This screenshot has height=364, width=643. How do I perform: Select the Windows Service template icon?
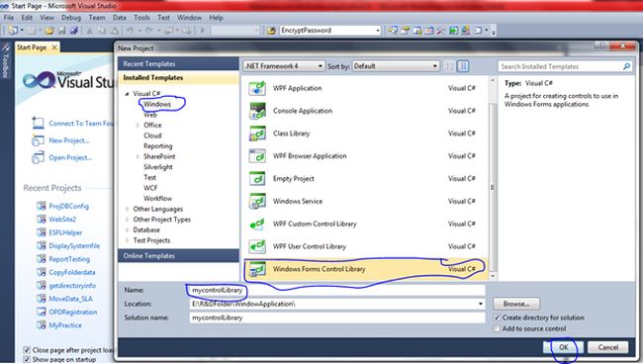click(257, 201)
